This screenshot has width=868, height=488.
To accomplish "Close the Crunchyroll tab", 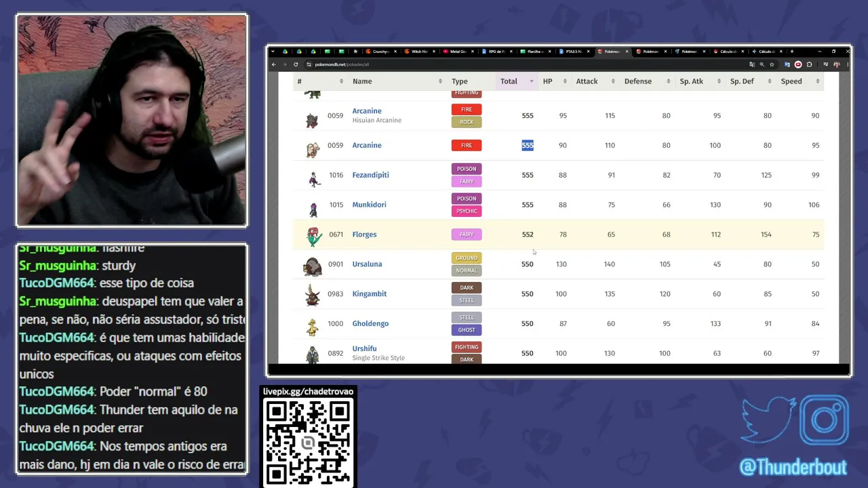I will pyautogui.click(x=395, y=52).
